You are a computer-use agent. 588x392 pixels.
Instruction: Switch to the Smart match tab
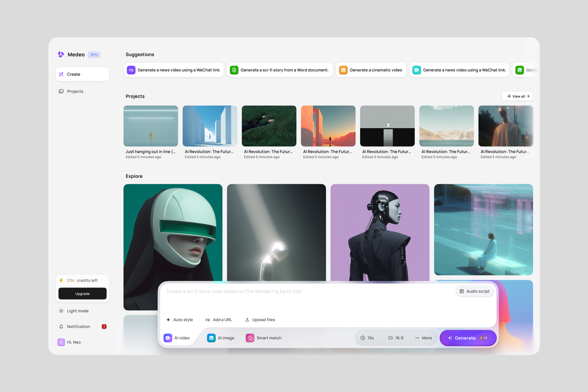(264, 338)
